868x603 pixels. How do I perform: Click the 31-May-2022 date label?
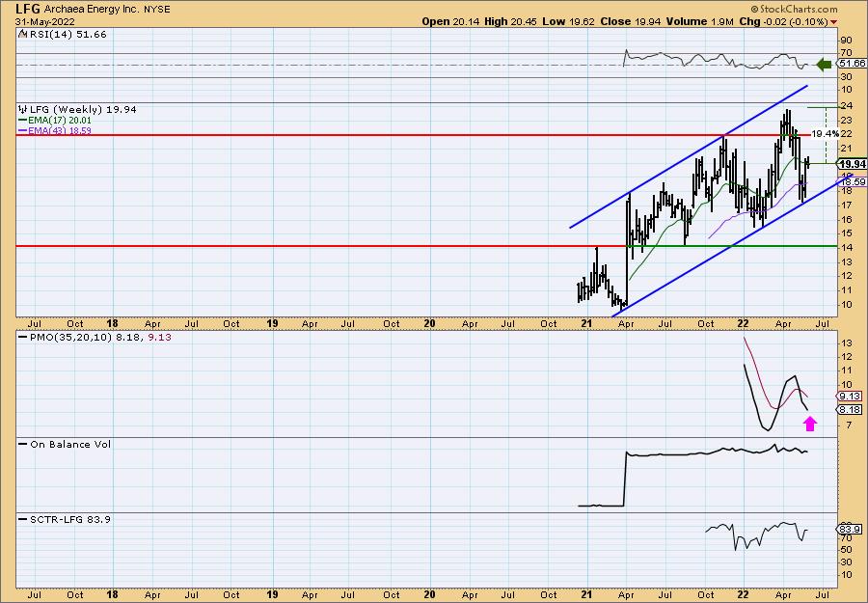tap(43, 22)
